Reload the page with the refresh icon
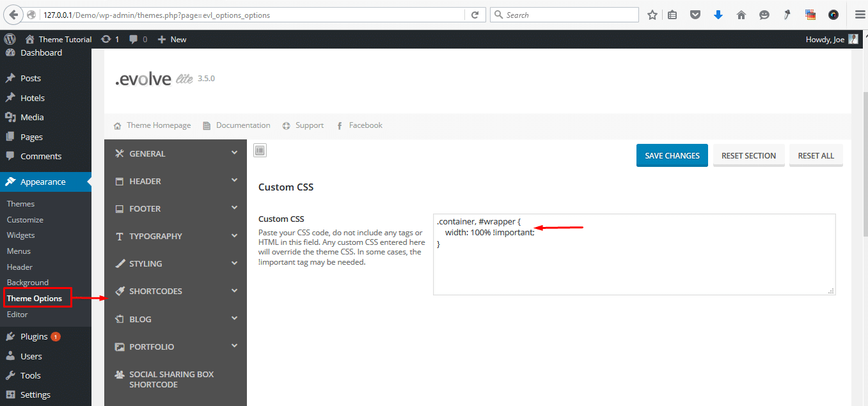 point(475,15)
